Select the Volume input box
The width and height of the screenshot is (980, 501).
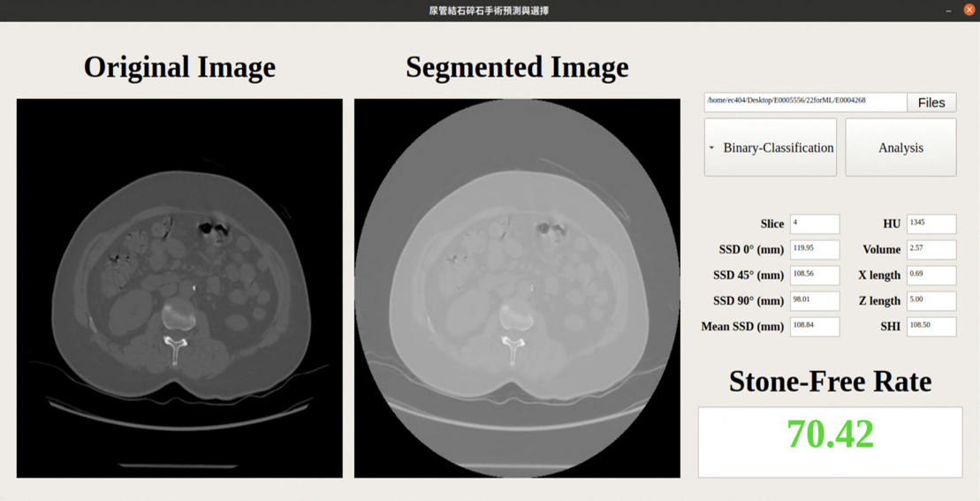(931, 249)
